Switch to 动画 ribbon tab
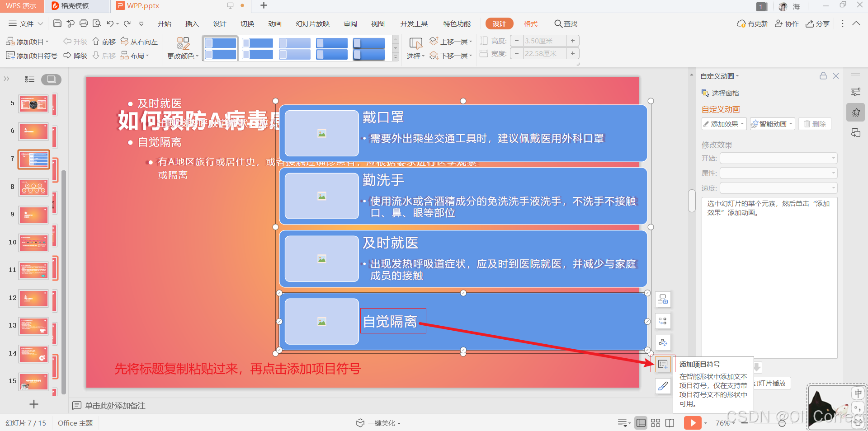The height and width of the screenshot is (431, 868). pos(275,23)
